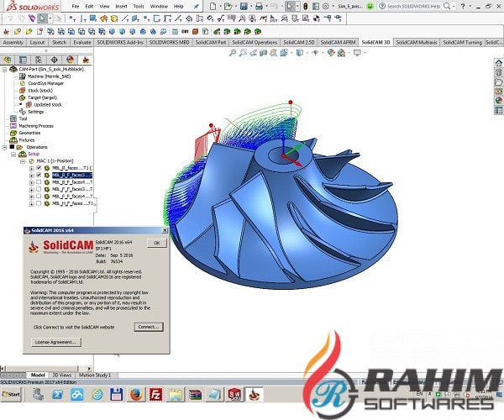Enable the last MBL operation checkbox

point(38,202)
